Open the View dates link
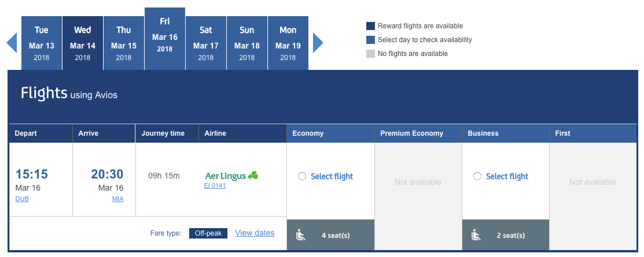This screenshot has height=257, width=644. (255, 233)
